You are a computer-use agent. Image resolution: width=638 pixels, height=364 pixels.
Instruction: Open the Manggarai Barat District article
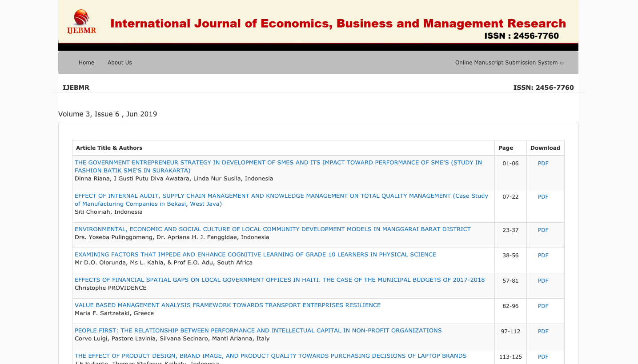coord(273,229)
